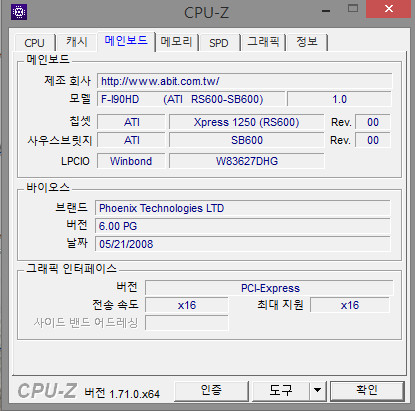The width and height of the screenshot is (415, 411).
Task: Click the W83627DHG value
Action: tap(247, 161)
